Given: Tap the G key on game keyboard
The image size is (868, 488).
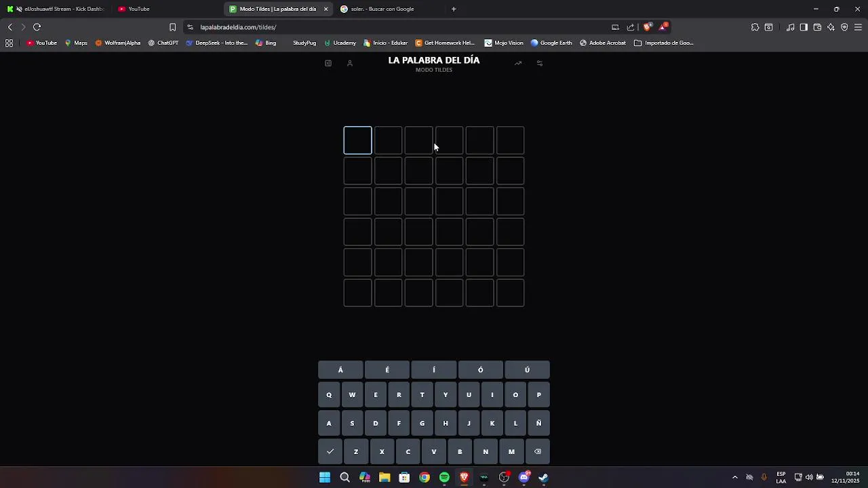Looking at the screenshot, I should click(422, 423).
